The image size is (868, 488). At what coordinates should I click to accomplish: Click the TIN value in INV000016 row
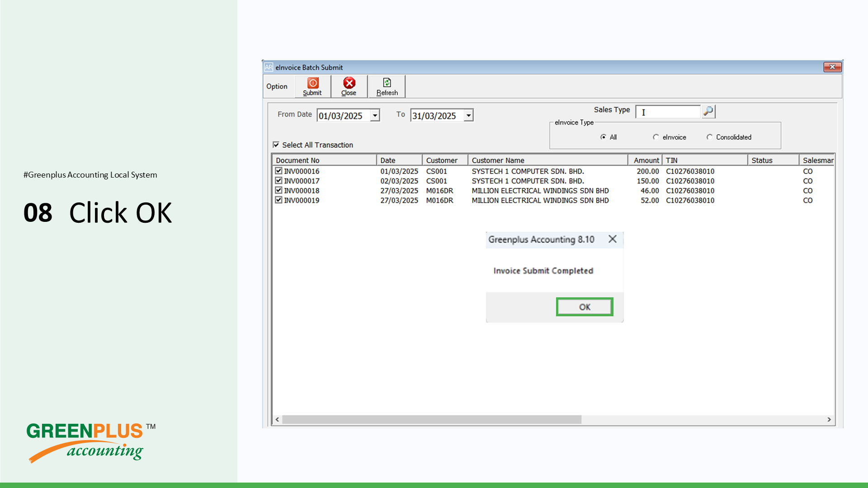click(690, 171)
